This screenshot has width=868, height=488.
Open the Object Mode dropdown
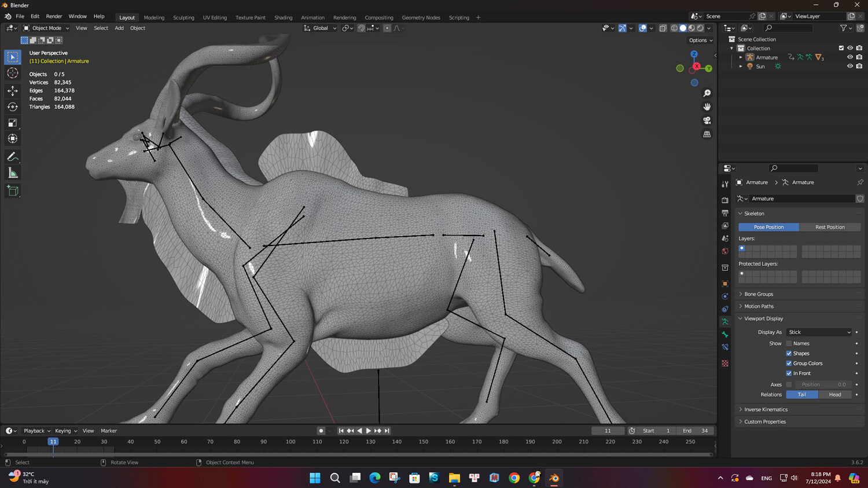46,28
